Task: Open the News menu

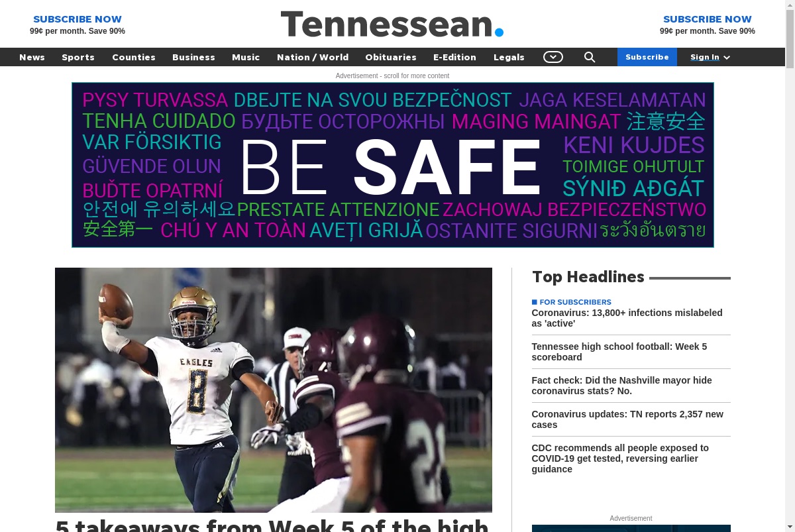Action: (x=32, y=57)
